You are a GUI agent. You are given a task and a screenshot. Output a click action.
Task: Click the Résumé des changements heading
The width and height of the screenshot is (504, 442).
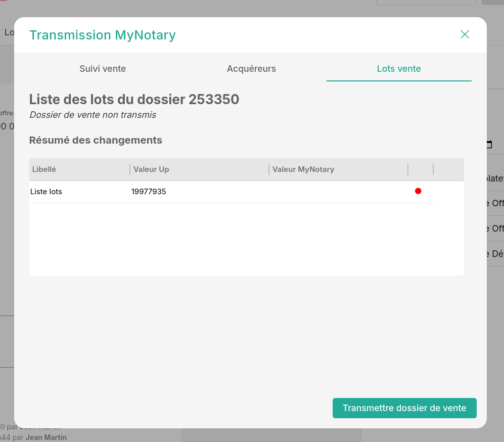pos(96,140)
